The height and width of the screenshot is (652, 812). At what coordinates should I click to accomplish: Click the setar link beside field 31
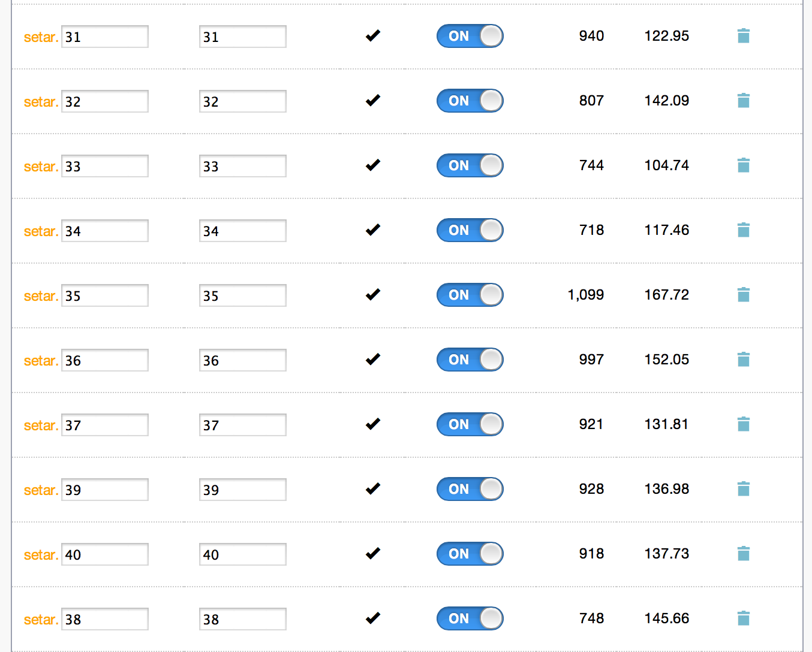[40, 37]
